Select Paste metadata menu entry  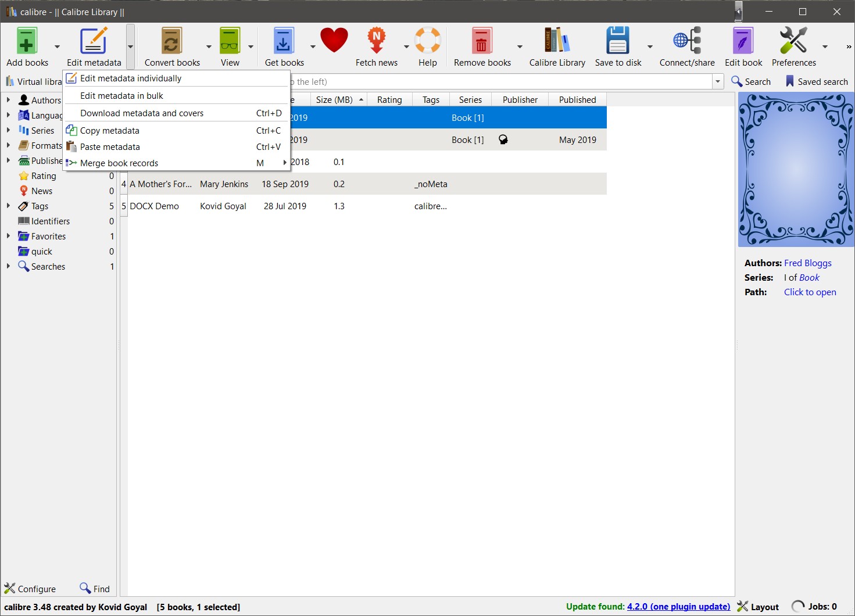pos(176,147)
